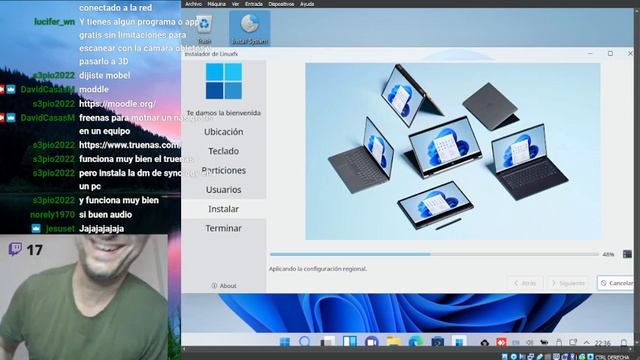Image resolution: width=640 pixels, height=360 pixels.
Task: Click first VirtualBox status bar indicator icon
Action: (x=504, y=357)
